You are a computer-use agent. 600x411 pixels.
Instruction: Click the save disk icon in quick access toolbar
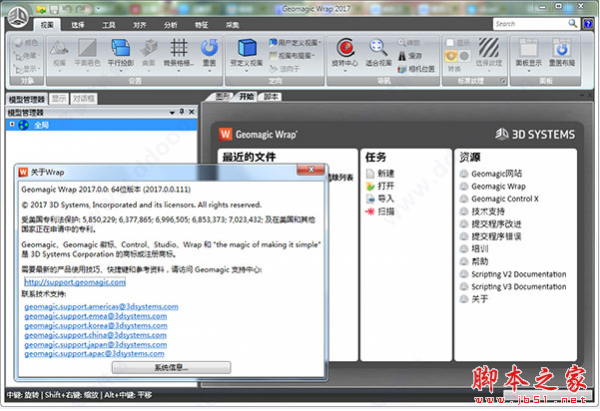(54, 9)
